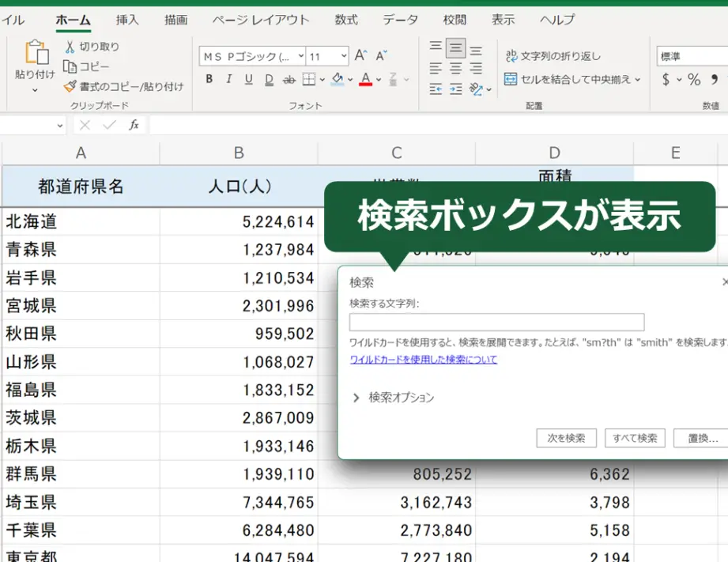Viewport: 728px width, 562px height.
Task: Click the 次を検索 button
Action: click(566, 438)
